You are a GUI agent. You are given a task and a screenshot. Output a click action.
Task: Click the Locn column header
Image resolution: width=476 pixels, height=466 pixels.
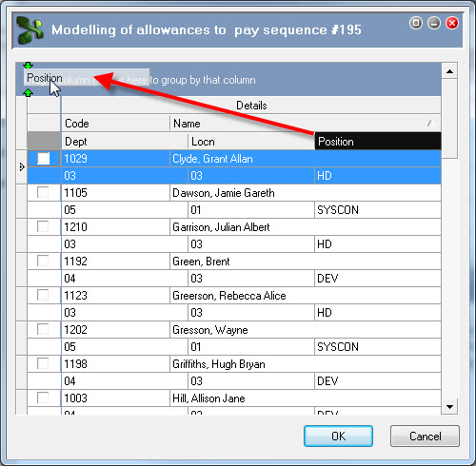251,142
